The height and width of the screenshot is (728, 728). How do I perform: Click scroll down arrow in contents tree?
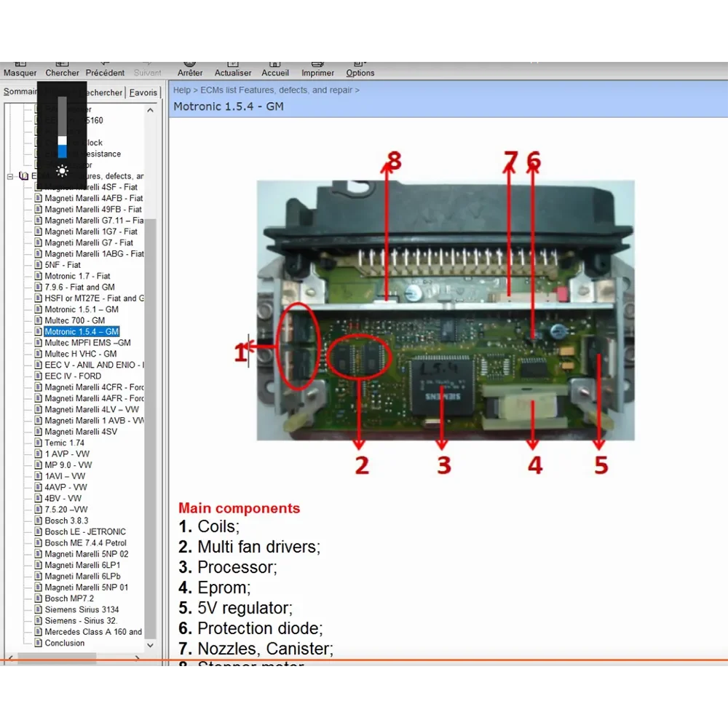[x=150, y=645]
